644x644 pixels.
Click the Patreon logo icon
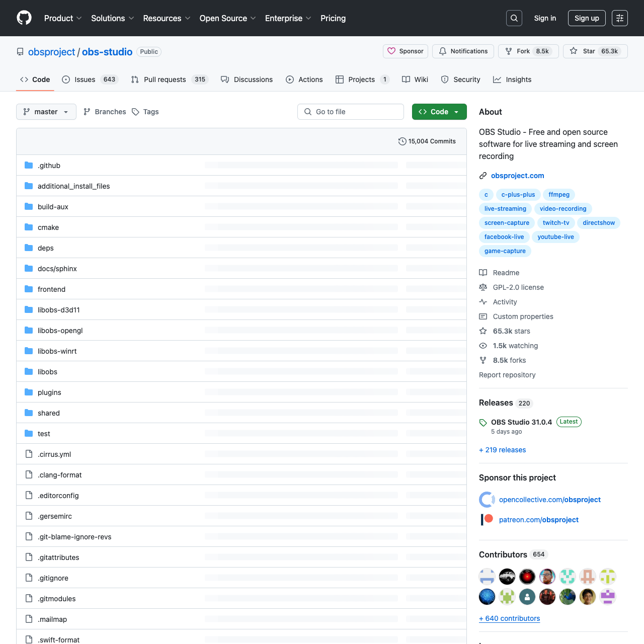[487, 520]
